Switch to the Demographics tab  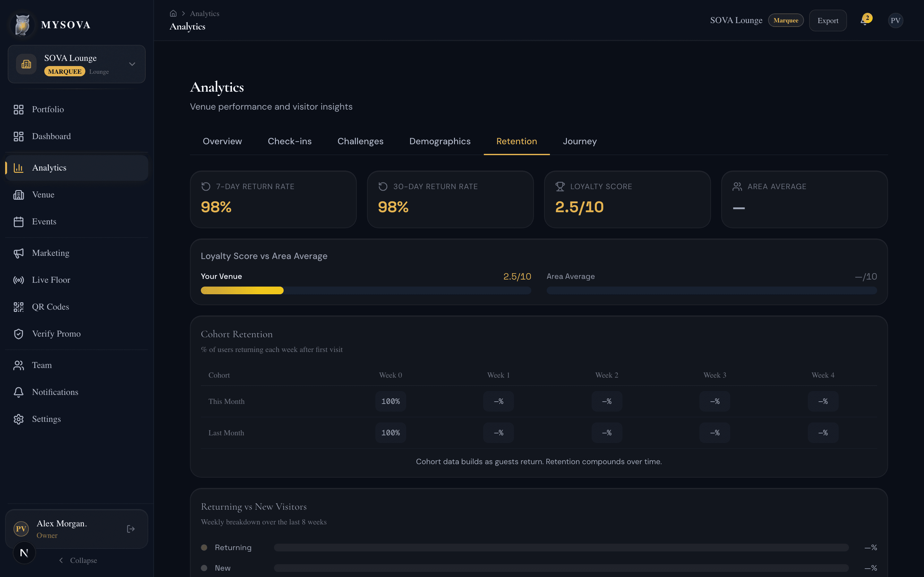(x=440, y=141)
